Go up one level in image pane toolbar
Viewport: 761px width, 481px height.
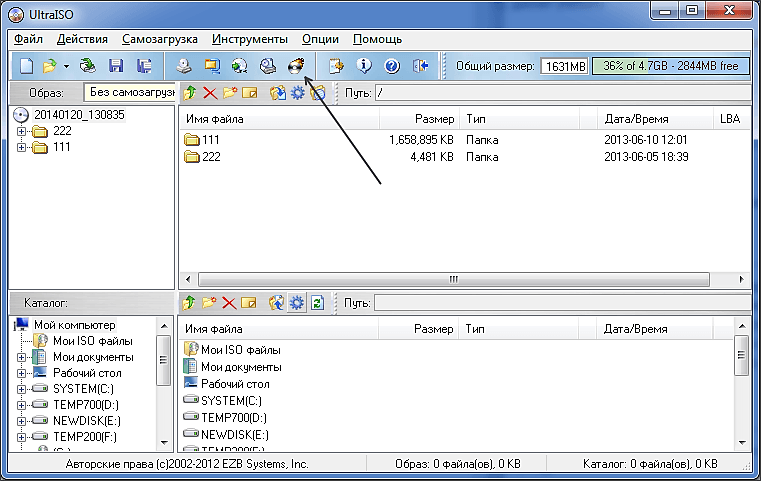click(x=190, y=93)
